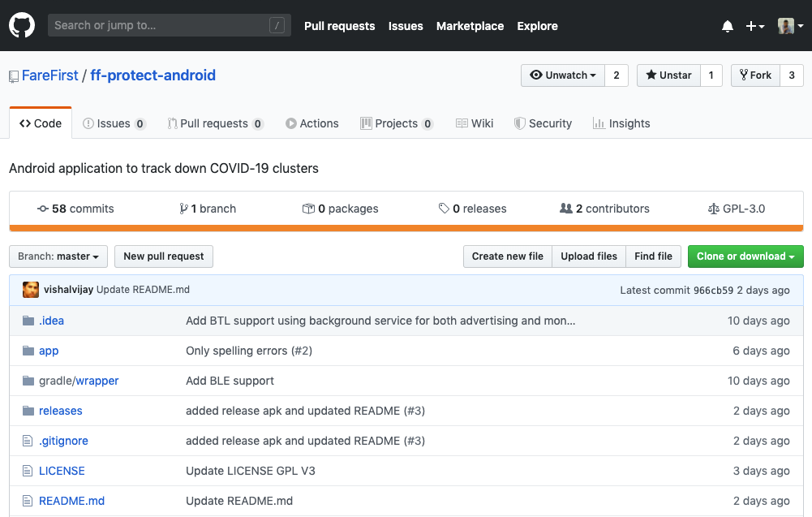The image size is (812, 517).
Task: Open the releases folder
Action: (x=61, y=411)
